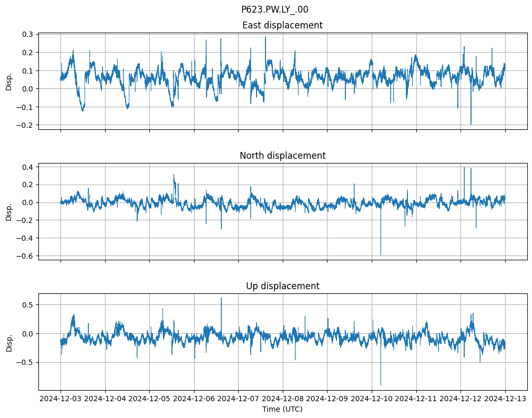532x418 pixels.
Task: Click the tallest positive spike in Up plot
Action: tap(221, 299)
